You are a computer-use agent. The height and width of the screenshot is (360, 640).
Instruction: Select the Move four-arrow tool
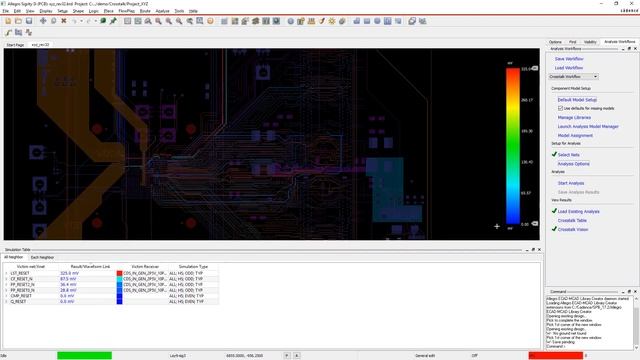pos(43,21)
